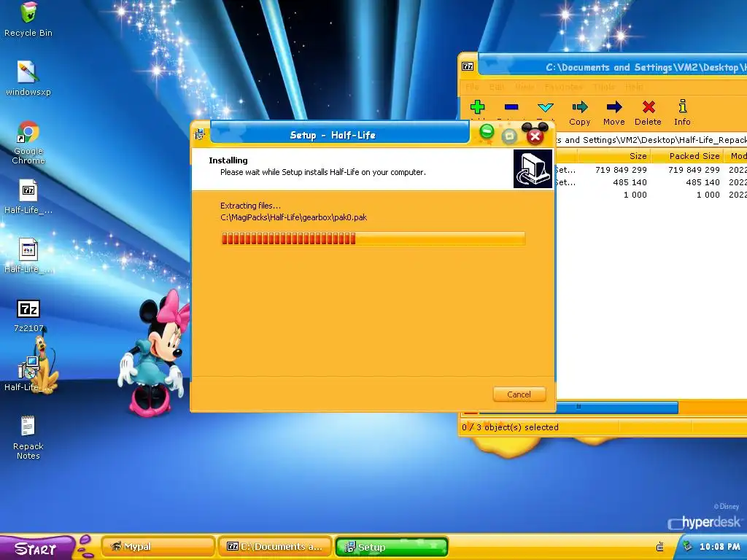Screen dimensions: 747x560
Task: Click the installer computer graphic in Setup header
Action: 533,168
